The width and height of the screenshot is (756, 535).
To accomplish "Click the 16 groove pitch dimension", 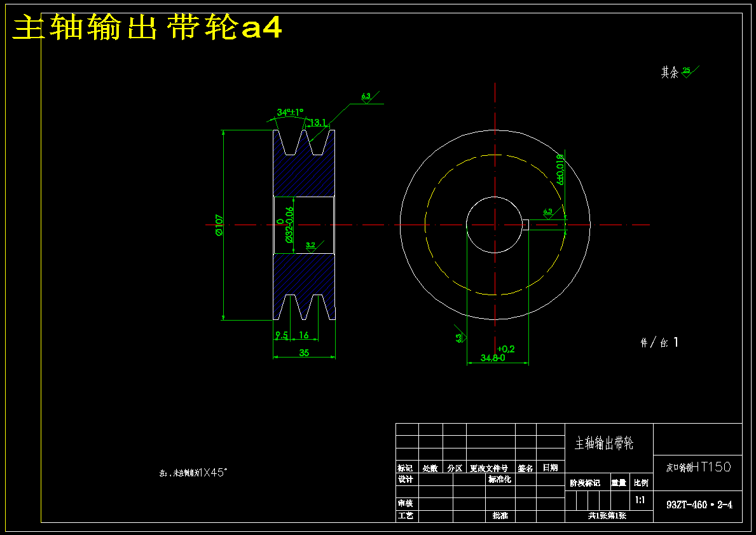I will tap(304, 335).
